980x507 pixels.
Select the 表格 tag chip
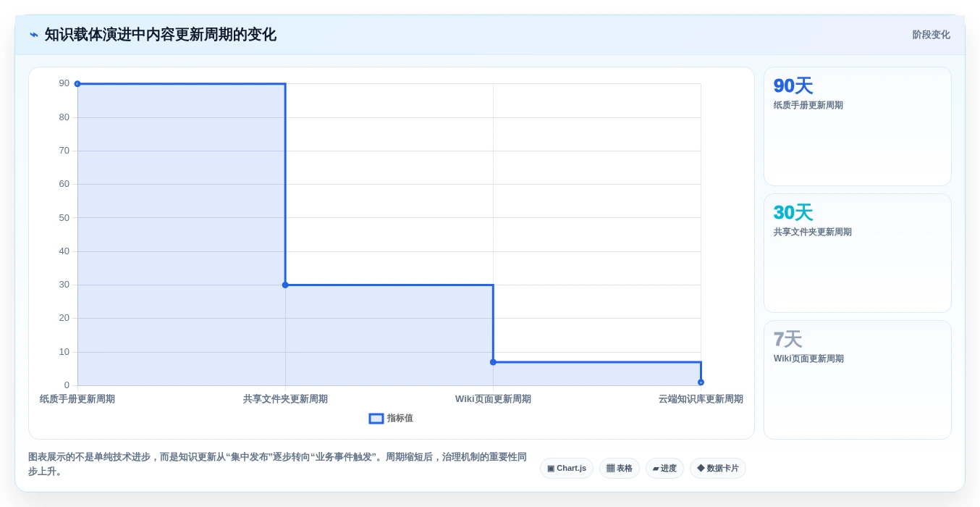pyautogui.click(x=620, y=469)
